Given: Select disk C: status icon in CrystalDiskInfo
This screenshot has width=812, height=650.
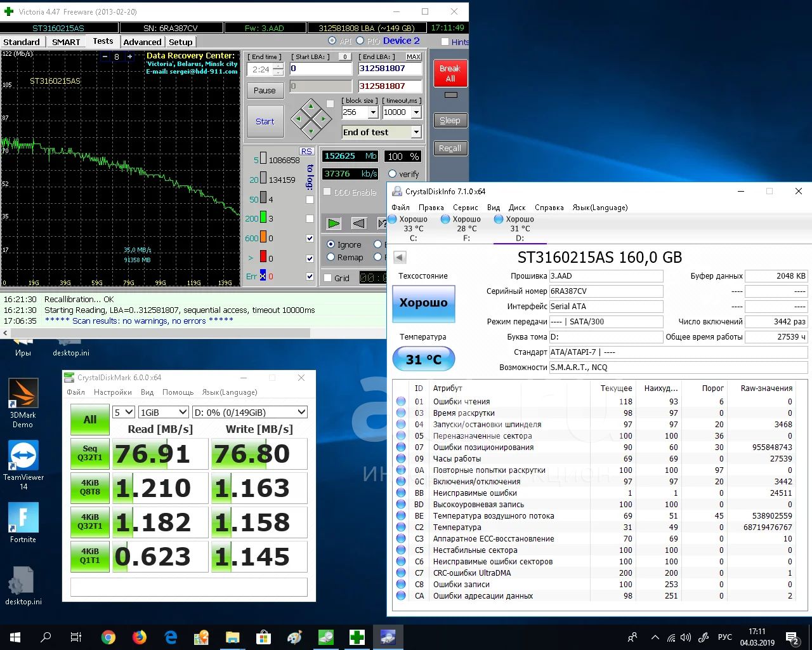Looking at the screenshot, I should click(392, 219).
